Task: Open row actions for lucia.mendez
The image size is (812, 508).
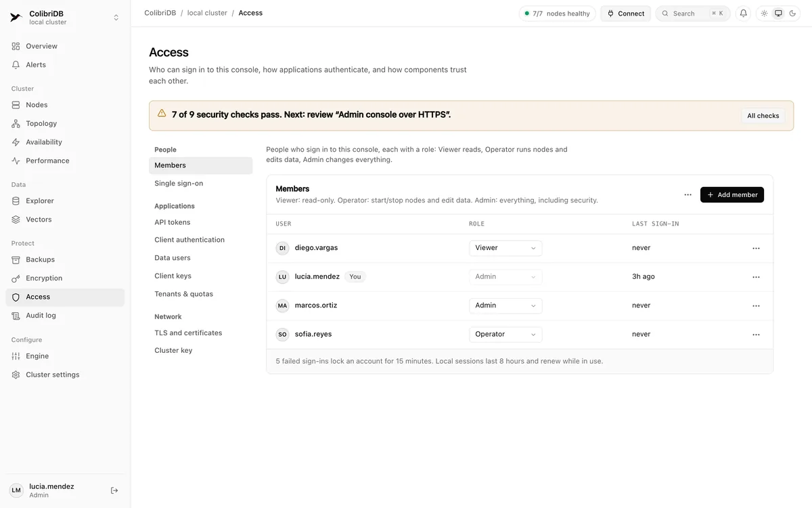Action: pos(756,277)
